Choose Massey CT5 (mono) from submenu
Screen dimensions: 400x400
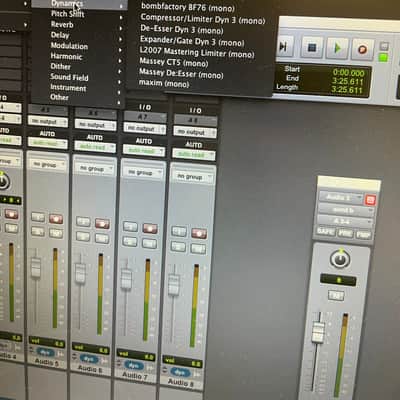[x=174, y=62]
